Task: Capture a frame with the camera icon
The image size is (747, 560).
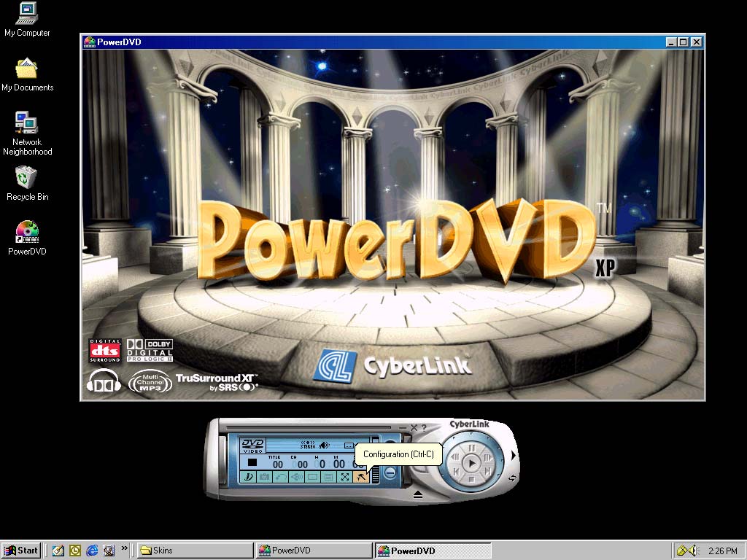Action: (264, 477)
